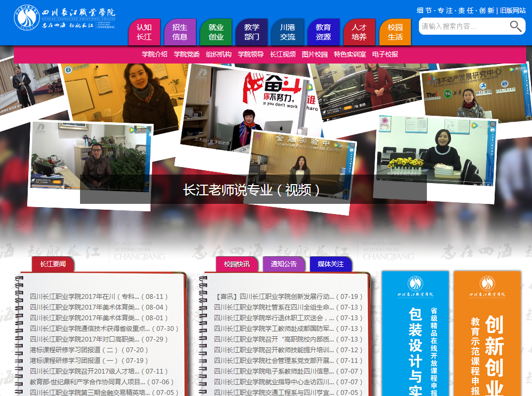Switch to the 通知公告 tab
This screenshot has height=396, width=532.
pyautogui.click(x=284, y=264)
